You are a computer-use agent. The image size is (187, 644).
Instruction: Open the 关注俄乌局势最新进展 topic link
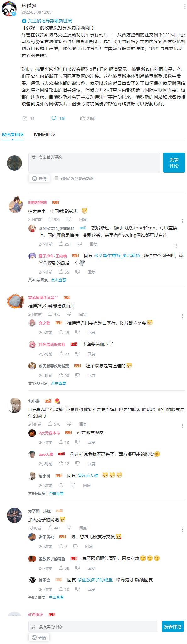47,21
